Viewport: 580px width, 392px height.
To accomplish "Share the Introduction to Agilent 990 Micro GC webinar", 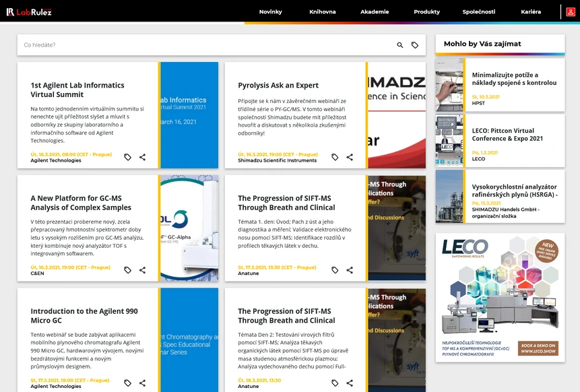I will click(142, 383).
